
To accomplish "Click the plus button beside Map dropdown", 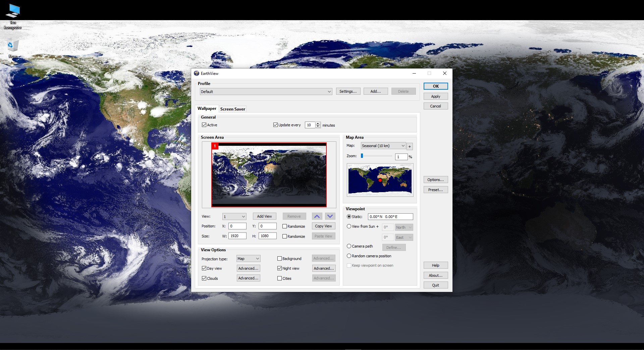I will (410, 146).
